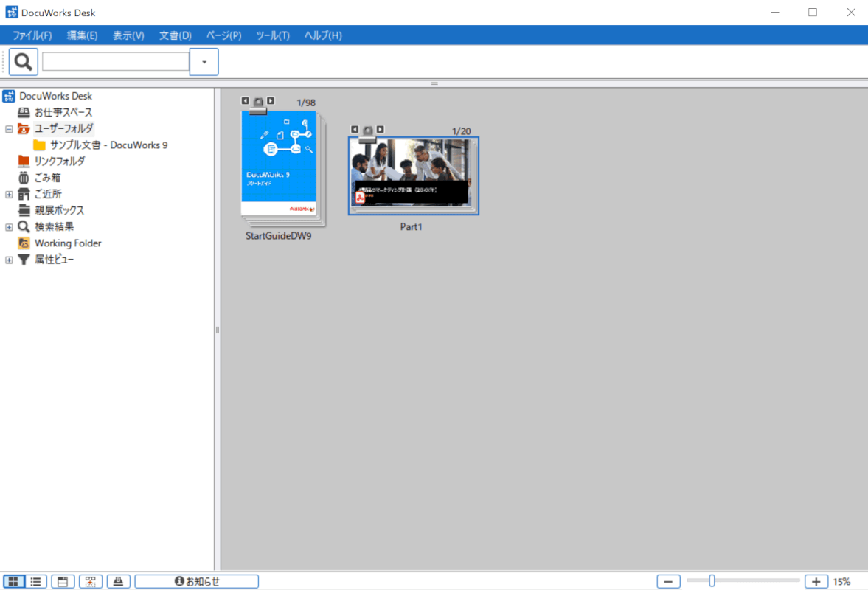The image size is (868, 590).
Task: Click the plus zoom-in icon
Action: click(816, 581)
